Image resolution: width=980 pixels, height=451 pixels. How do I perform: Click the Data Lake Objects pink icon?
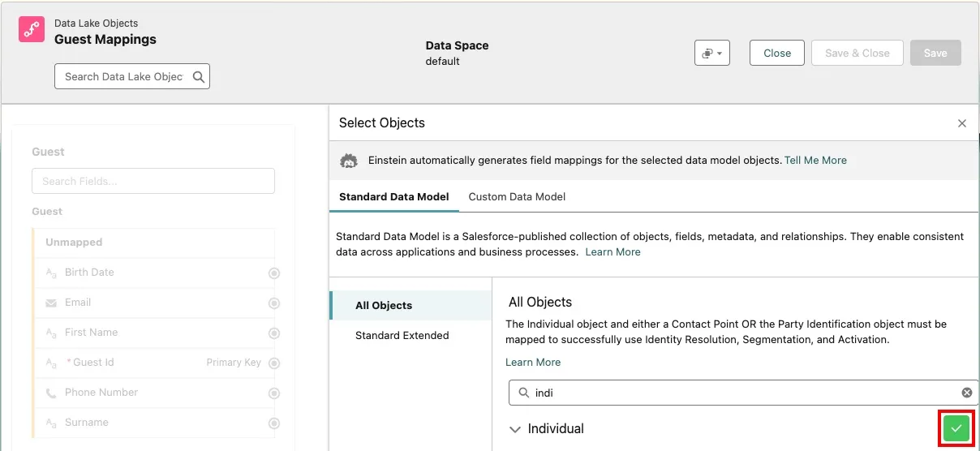(32, 30)
